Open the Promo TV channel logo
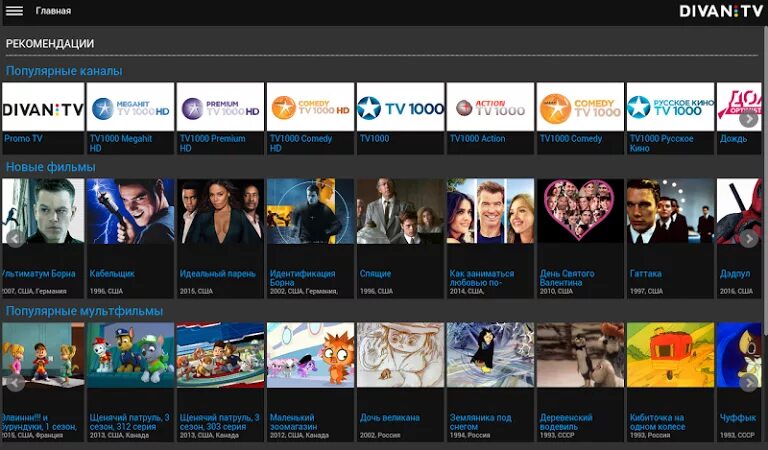Image resolution: width=768 pixels, height=450 pixels. 43,107
